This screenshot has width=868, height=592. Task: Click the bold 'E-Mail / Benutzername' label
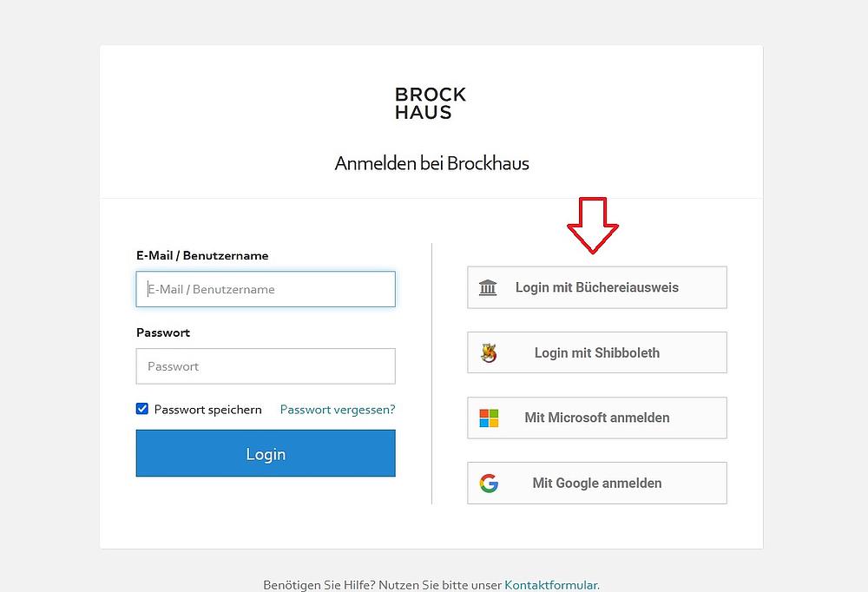[202, 255]
